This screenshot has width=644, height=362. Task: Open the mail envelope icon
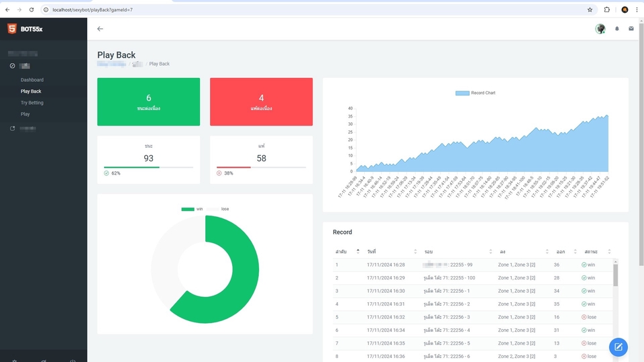pyautogui.click(x=631, y=29)
